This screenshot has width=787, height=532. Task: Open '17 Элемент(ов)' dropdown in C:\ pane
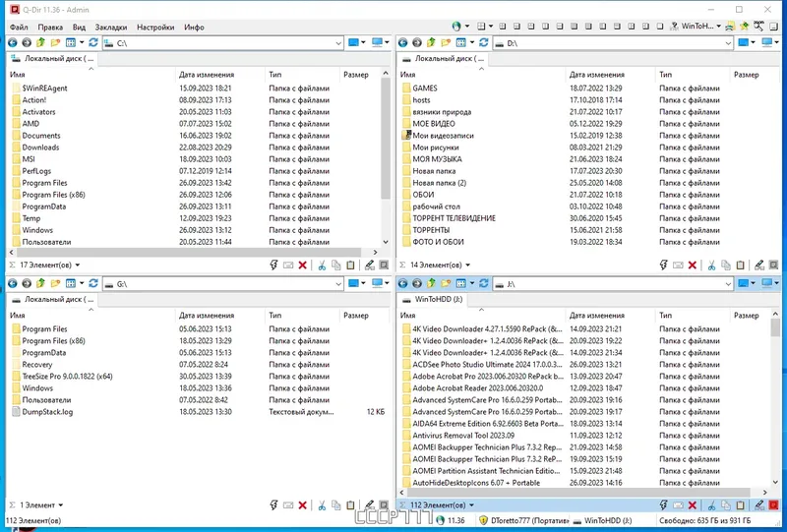pyautogui.click(x=78, y=265)
